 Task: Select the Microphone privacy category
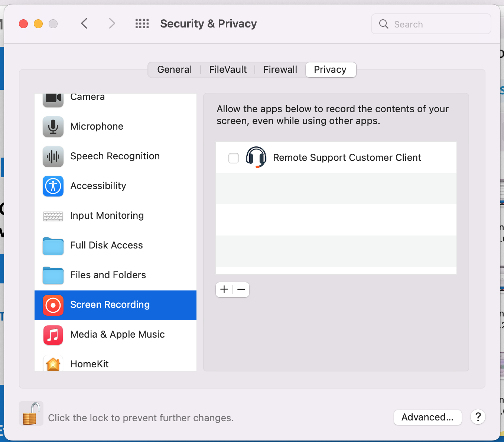115,126
